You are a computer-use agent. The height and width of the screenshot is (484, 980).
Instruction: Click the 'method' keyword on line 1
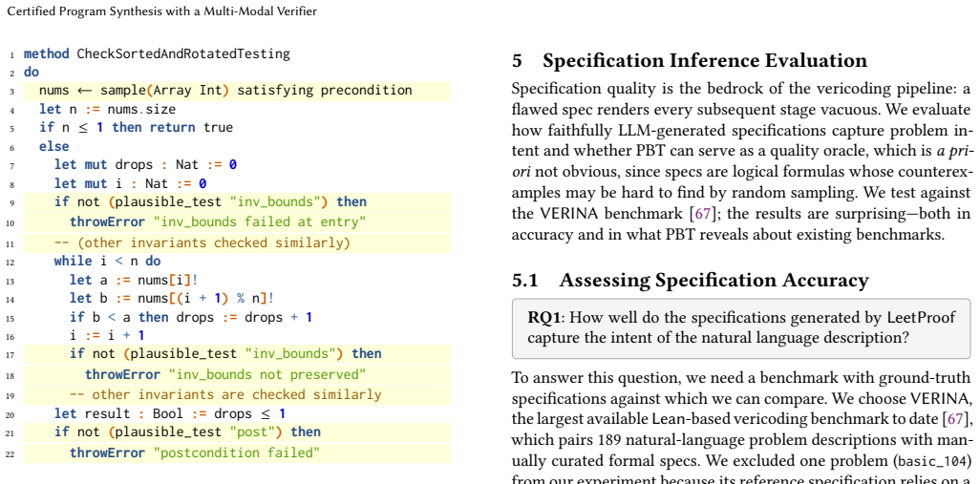pos(46,53)
